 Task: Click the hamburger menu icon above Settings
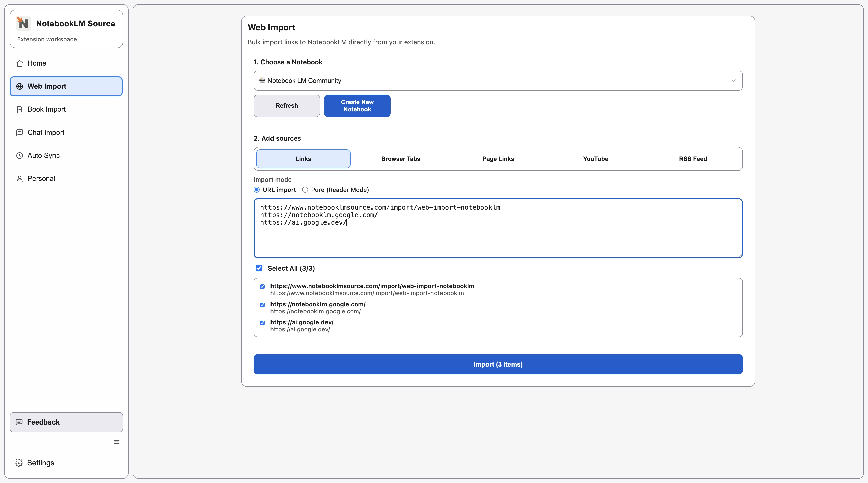(116, 442)
